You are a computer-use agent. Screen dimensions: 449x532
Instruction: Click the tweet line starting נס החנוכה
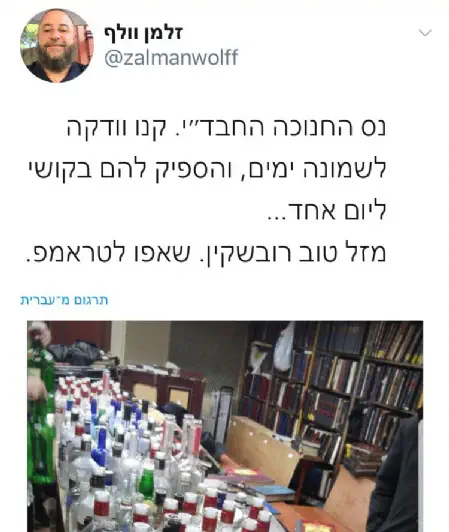(226, 128)
